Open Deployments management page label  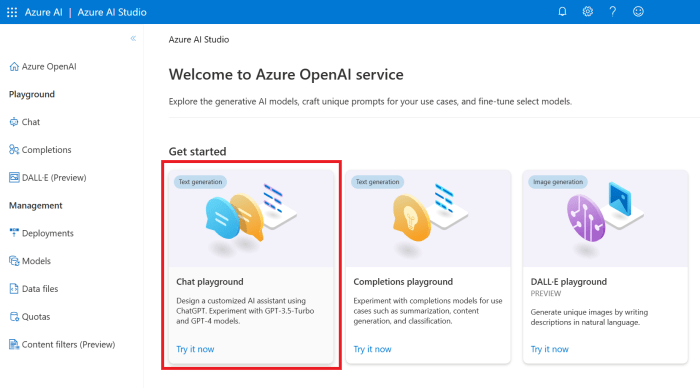coord(48,233)
